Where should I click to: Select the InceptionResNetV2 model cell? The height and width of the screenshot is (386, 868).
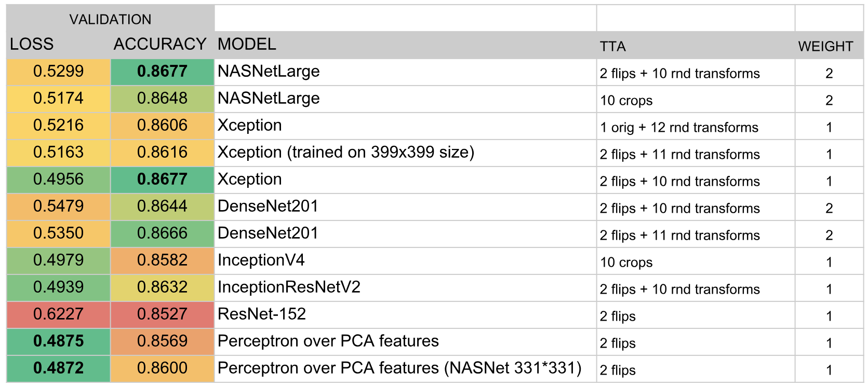[289, 287]
